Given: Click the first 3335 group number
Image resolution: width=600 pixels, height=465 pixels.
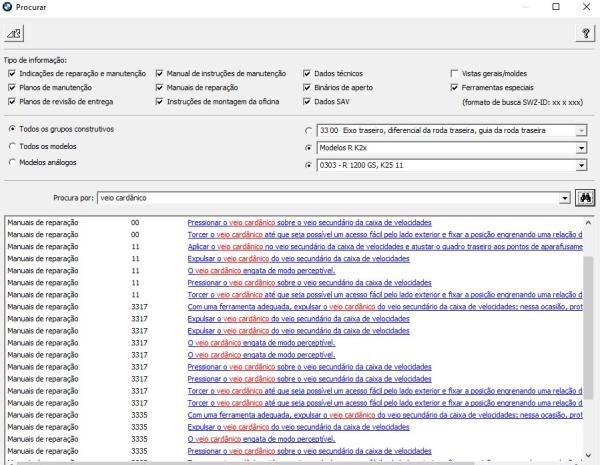Looking at the screenshot, I should click(139, 415).
